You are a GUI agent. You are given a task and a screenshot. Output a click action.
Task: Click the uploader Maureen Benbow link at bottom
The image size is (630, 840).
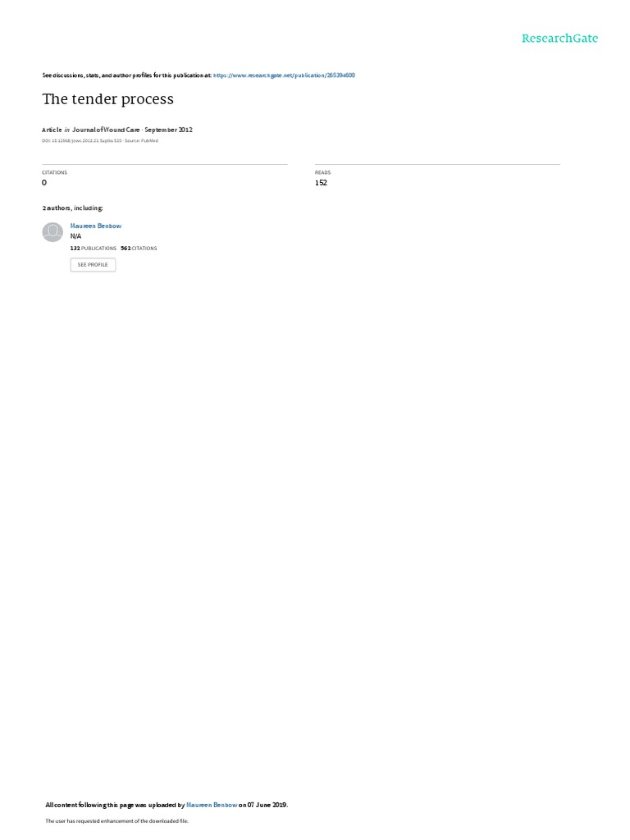[x=212, y=805]
